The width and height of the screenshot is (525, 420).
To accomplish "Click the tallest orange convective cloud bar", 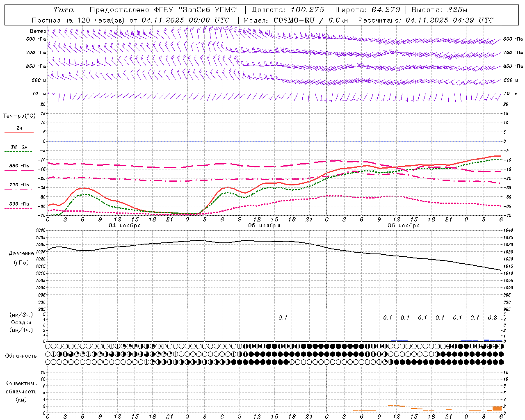I will [x=497, y=409].
